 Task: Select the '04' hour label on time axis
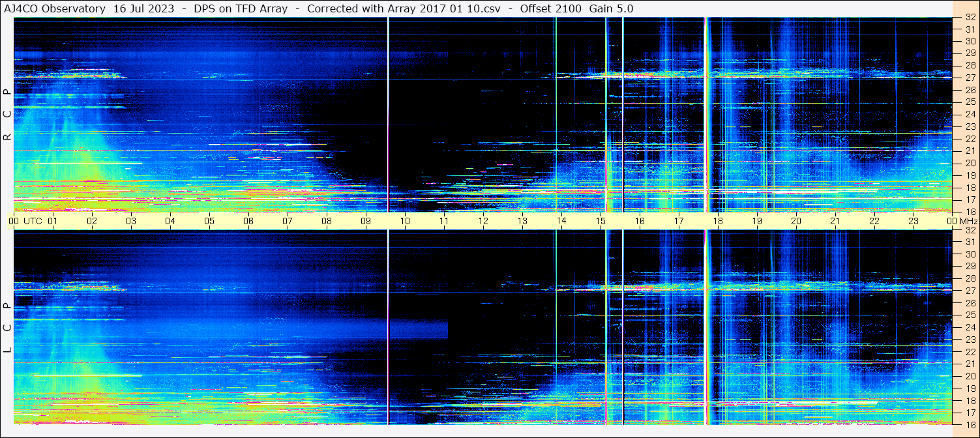click(170, 221)
